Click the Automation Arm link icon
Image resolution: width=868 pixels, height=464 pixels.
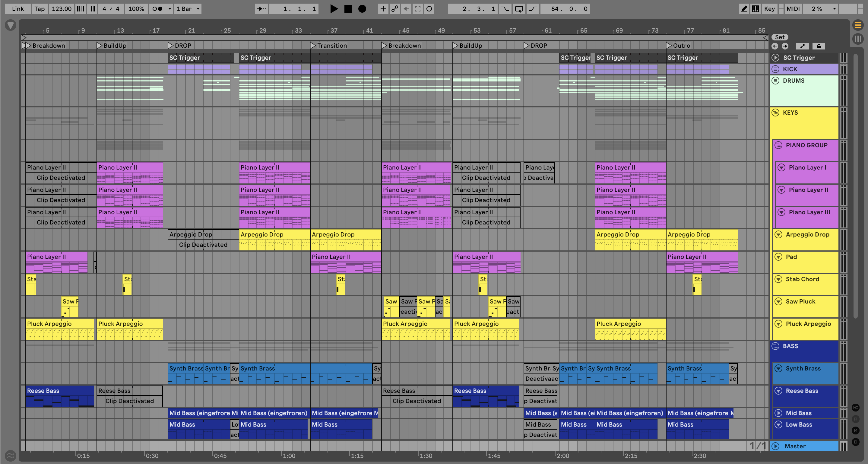point(394,9)
